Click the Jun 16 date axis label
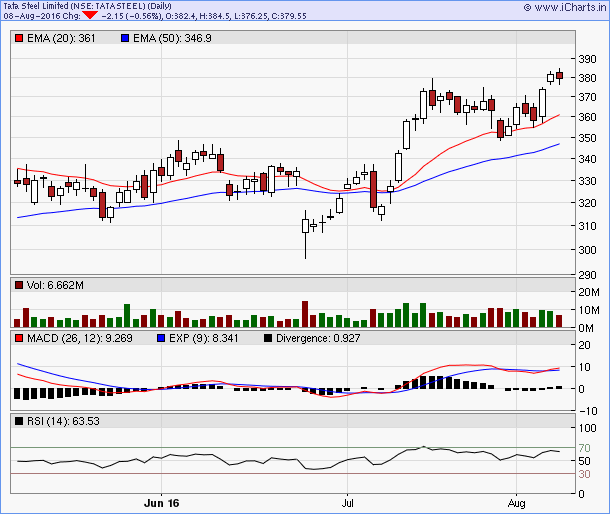Screen dimensions: 610x514 click(161, 503)
